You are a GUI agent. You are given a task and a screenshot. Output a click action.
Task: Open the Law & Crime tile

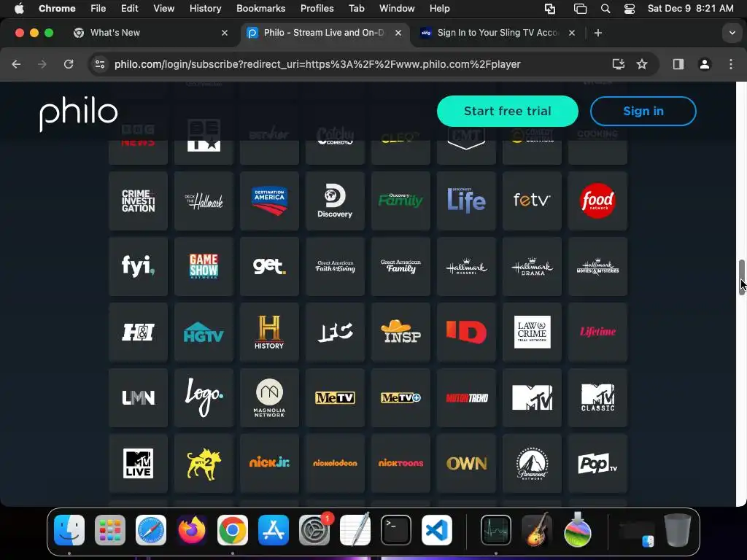tap(532, 332)
